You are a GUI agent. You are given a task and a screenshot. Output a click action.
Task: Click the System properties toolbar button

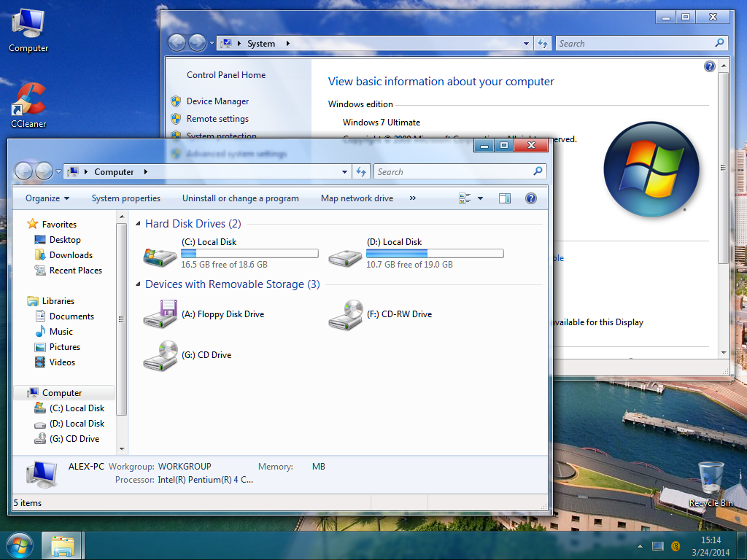coord(126,198)
